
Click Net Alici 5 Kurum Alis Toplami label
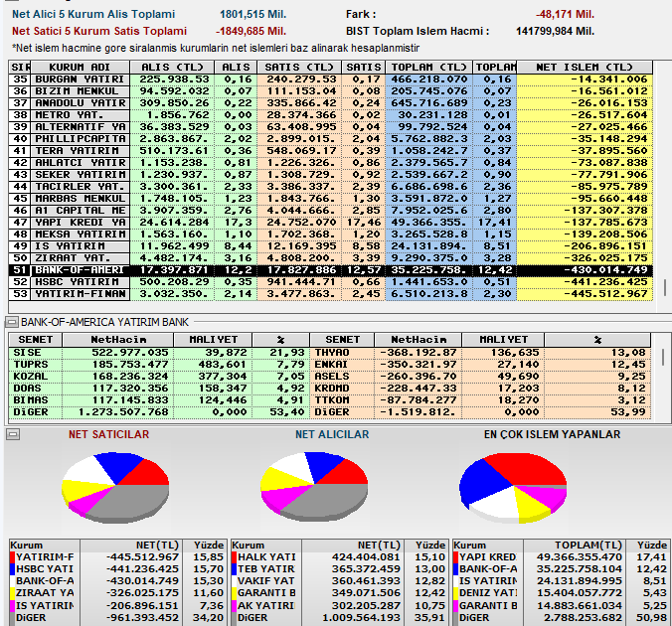(x=93, y=14)
